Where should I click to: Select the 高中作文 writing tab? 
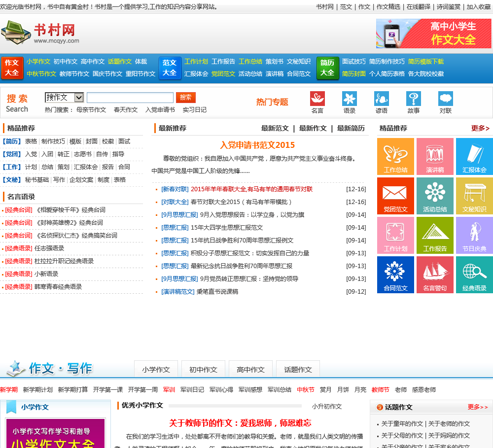pos(250,370)
